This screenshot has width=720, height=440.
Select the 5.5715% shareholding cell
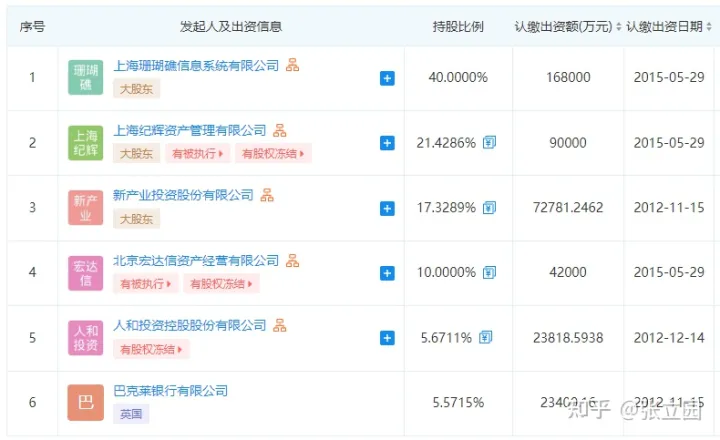458,403
